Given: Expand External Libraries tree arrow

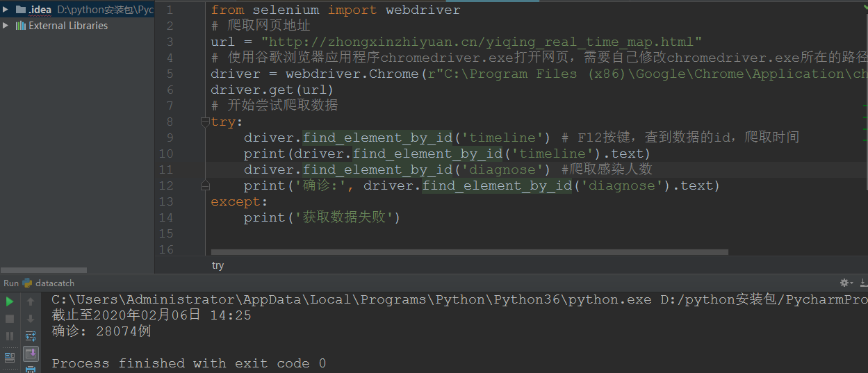Looking at the screenshot, I should coord(6,26).
